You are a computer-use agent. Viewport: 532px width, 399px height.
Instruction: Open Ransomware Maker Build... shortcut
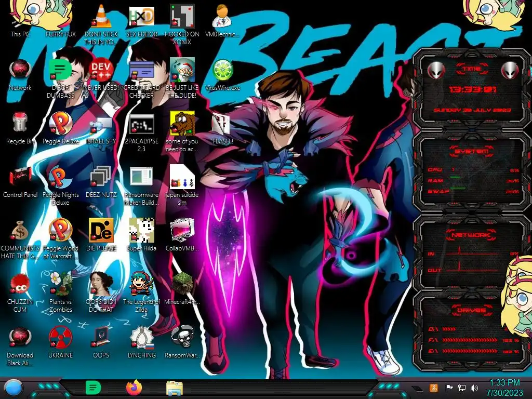pyautogui.click(x=141, y=177)
